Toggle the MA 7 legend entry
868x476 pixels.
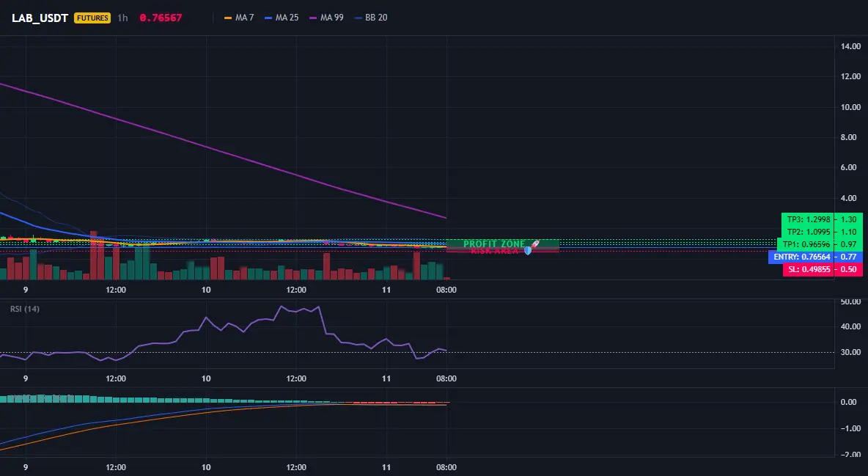point(238,18)
